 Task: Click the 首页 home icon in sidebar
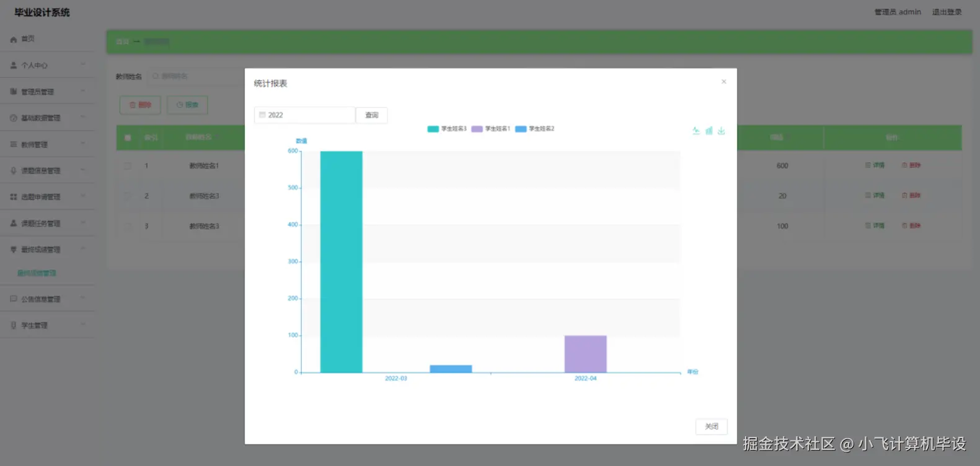[x=14, y=39]
